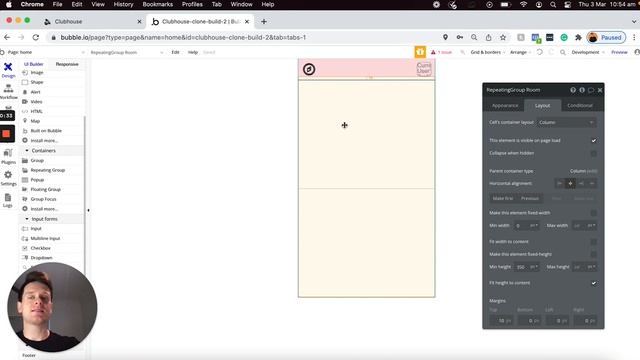Open the History menu in the macOS menu bar
The image size is (640, 360).
coord(123,4)
